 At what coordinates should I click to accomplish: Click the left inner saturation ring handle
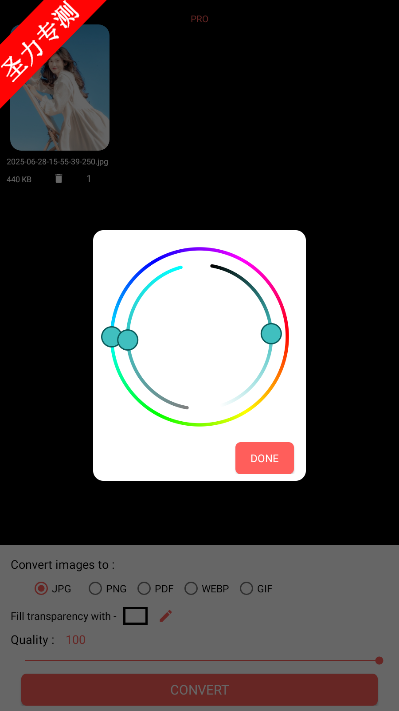click(x=128, y=340)
